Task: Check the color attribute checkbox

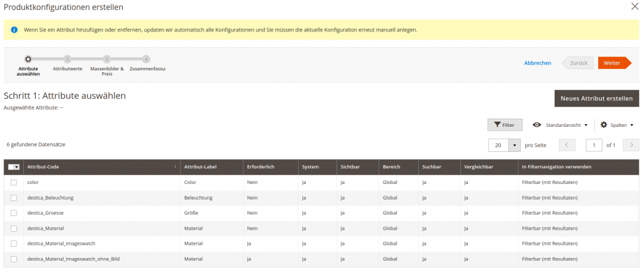Action: coord(14,182)
